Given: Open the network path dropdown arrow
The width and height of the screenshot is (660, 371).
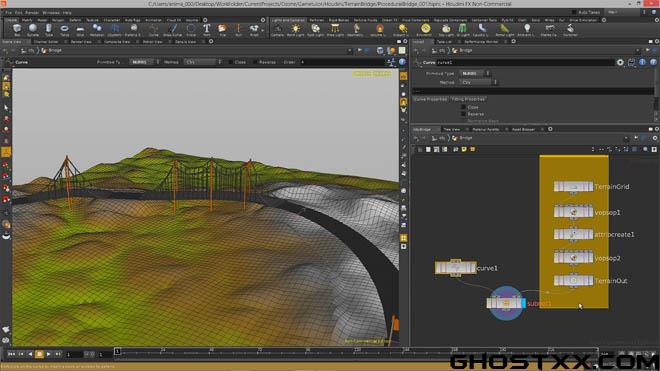Looking at the screenshot, I should tap(625, 138).
